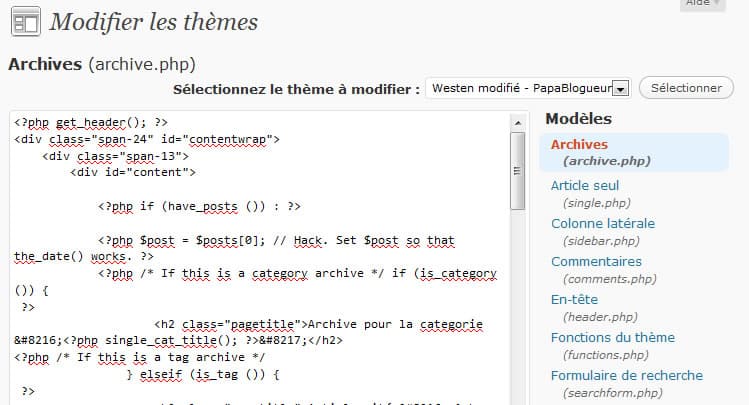
Task: Click the theme editor icon beside the title
Action: coord(24,21)
